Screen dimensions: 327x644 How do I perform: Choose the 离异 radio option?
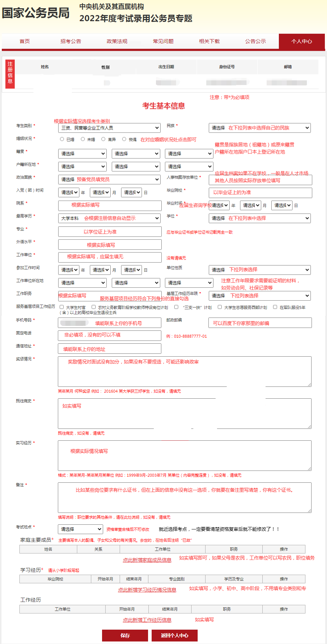click(103, 139)
